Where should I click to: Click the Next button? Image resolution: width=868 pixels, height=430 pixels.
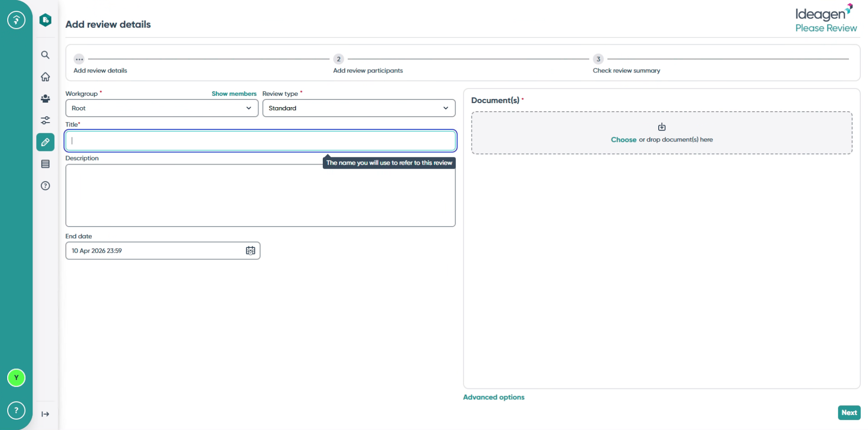[849, 412]
